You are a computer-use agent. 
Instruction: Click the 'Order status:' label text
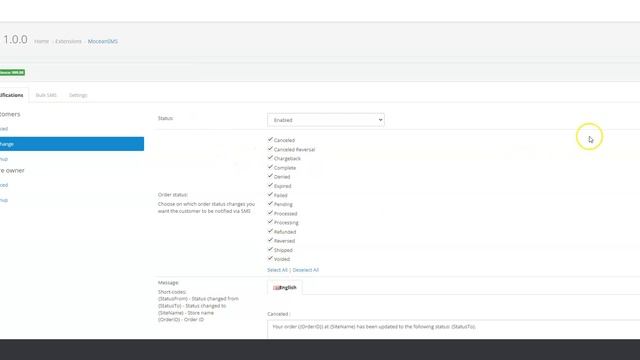[x=173, y=195]
